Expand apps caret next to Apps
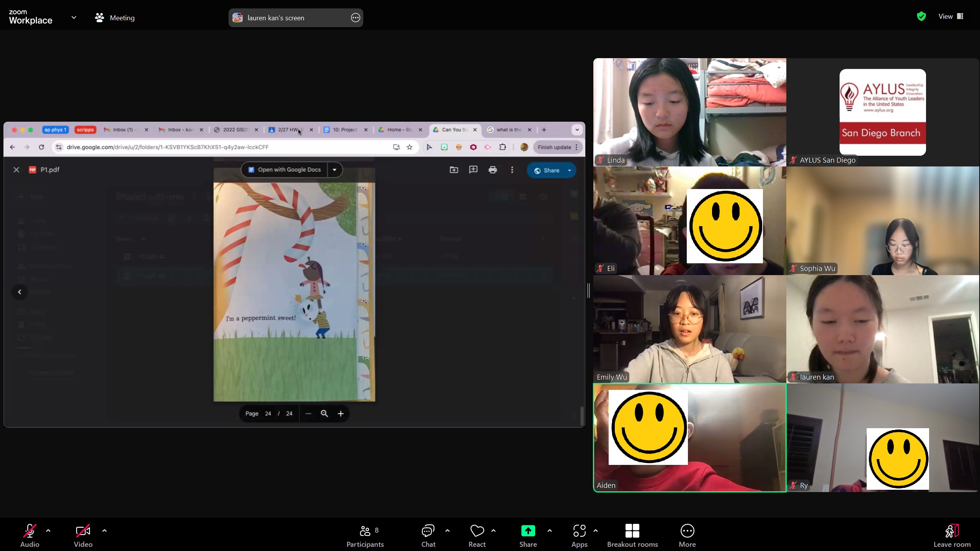The image size is (980, 551). 596,531
